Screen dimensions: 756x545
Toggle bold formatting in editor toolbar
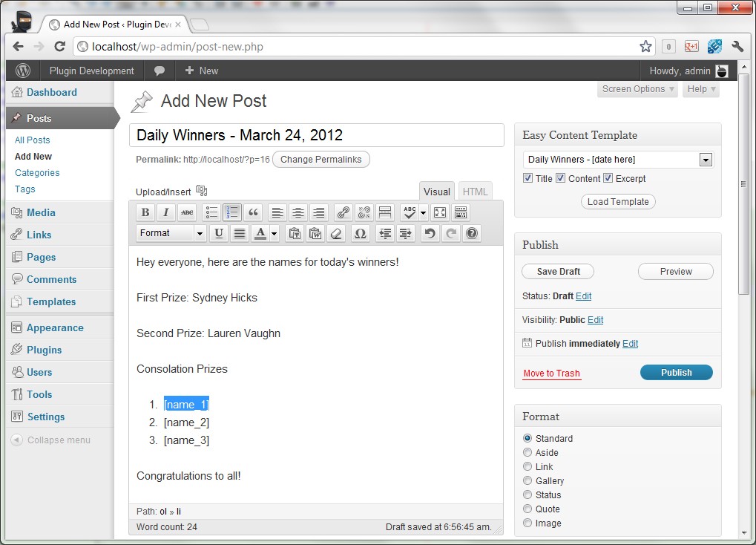pyautogui.click(x=145, y=212)
